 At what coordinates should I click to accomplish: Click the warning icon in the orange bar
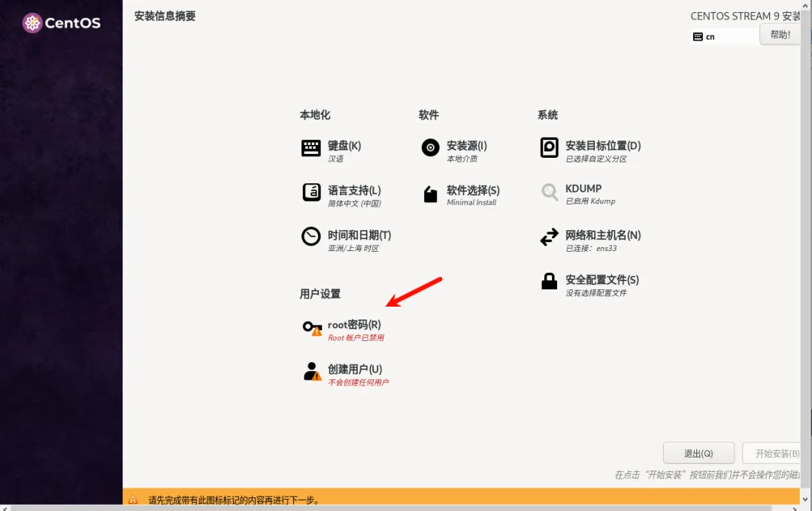click(x=133, y=500)
